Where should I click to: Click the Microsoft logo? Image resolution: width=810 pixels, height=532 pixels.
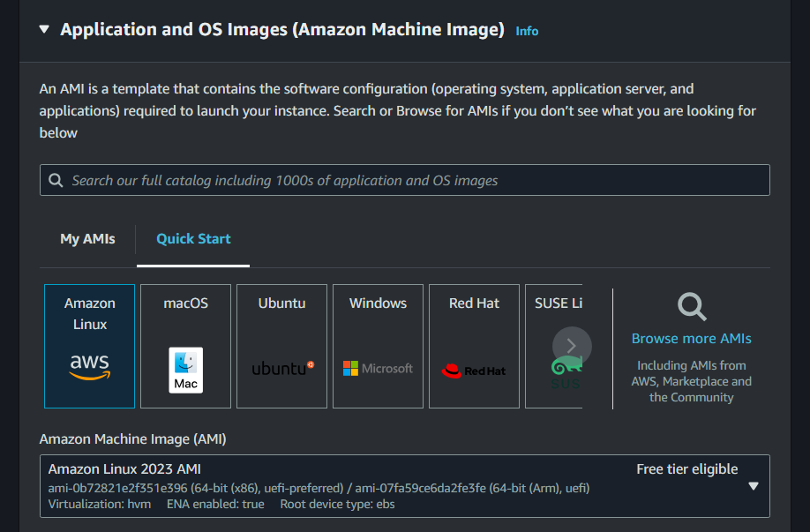coord(378,368)
